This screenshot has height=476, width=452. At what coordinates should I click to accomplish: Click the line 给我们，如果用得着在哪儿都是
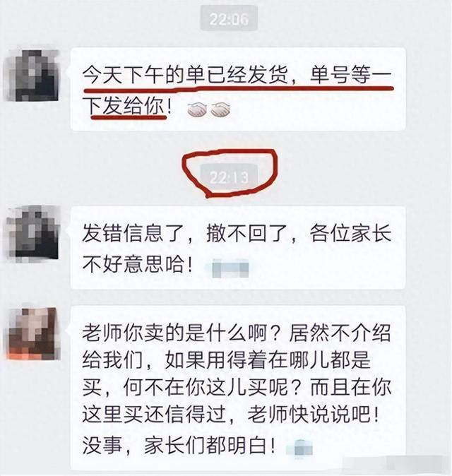pyautogui.click(x=227, y=361)
